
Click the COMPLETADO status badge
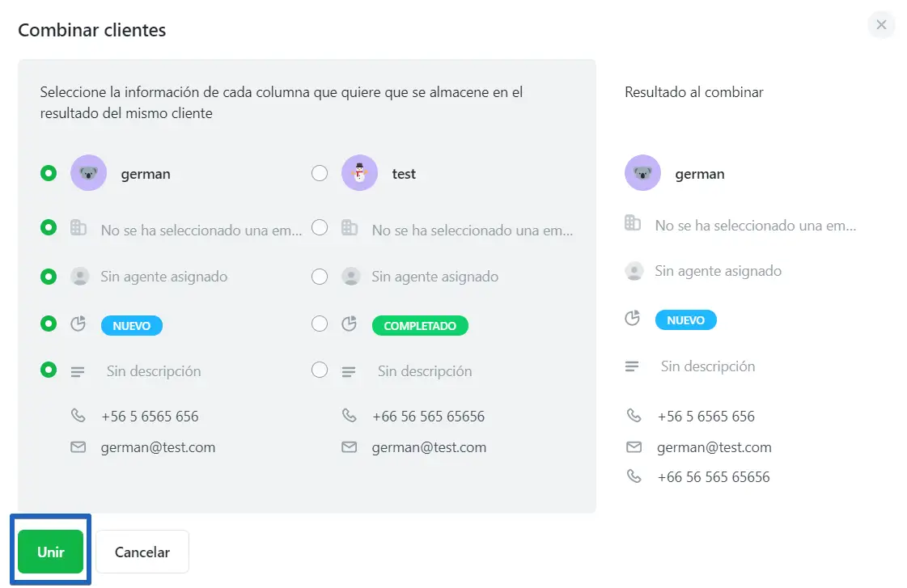click(x=420, y=325)
